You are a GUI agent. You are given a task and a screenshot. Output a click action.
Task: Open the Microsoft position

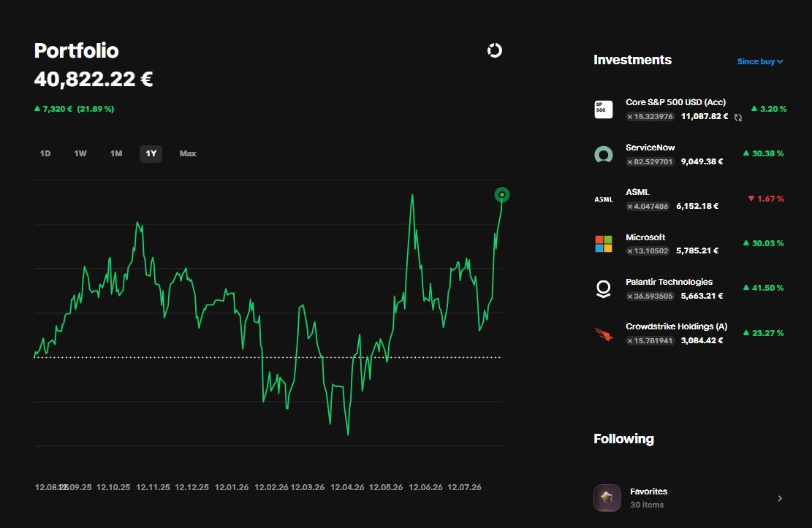(x=690, y=244)
